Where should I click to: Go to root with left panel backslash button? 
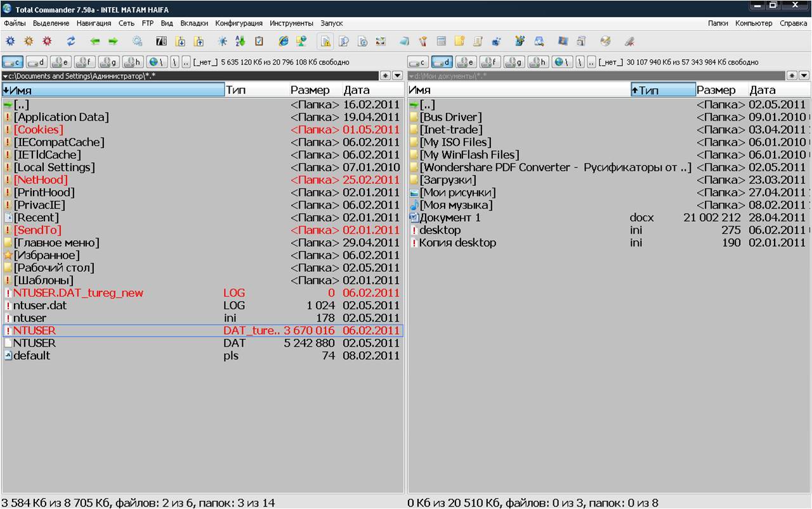coord(174,62)
